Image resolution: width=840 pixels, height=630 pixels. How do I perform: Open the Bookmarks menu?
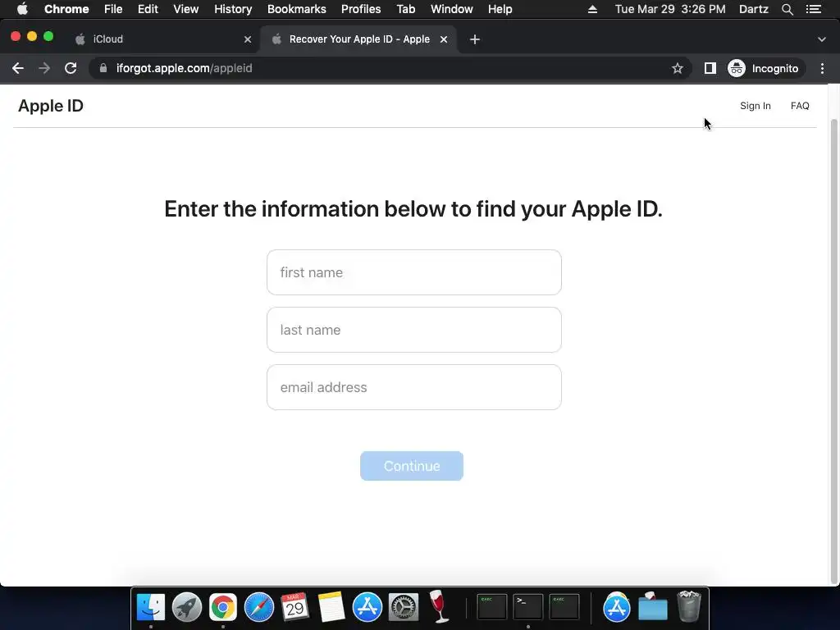tap(297, 9)
